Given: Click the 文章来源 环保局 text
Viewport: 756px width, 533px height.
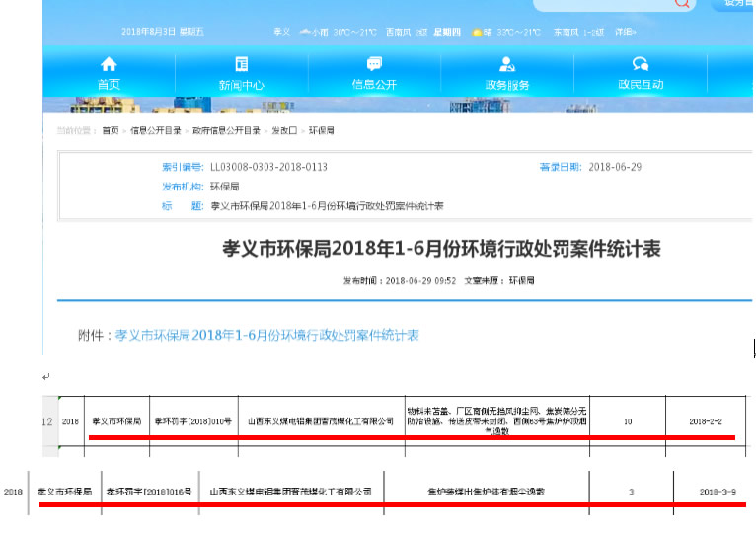Looking at the screenshot, I should click(499, 280).
